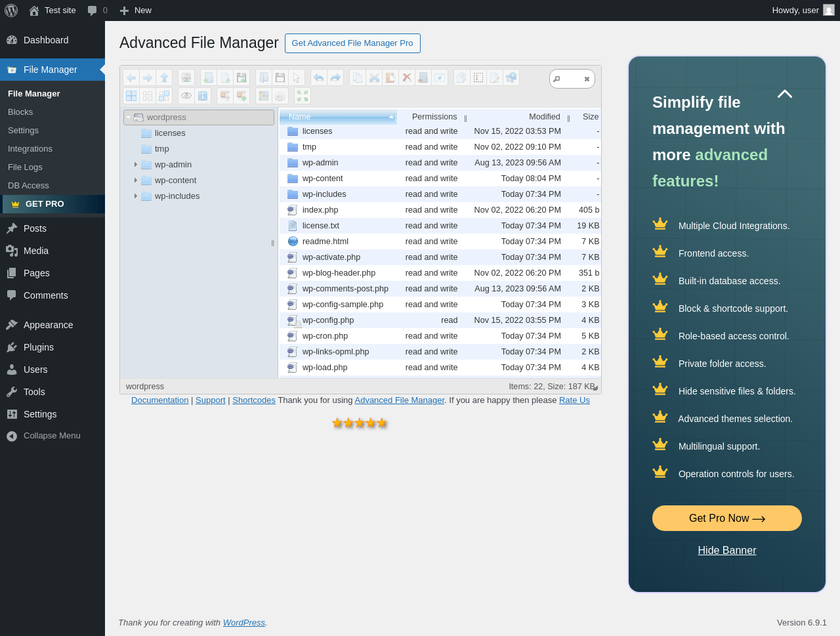
Task: Clear the search with the X icon
Action: coord(587,79)
